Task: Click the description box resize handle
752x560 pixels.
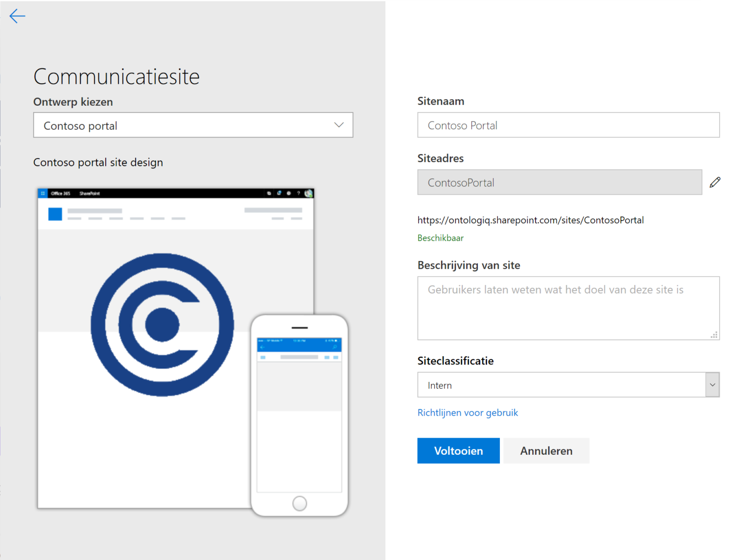Action: click(714, 335)
